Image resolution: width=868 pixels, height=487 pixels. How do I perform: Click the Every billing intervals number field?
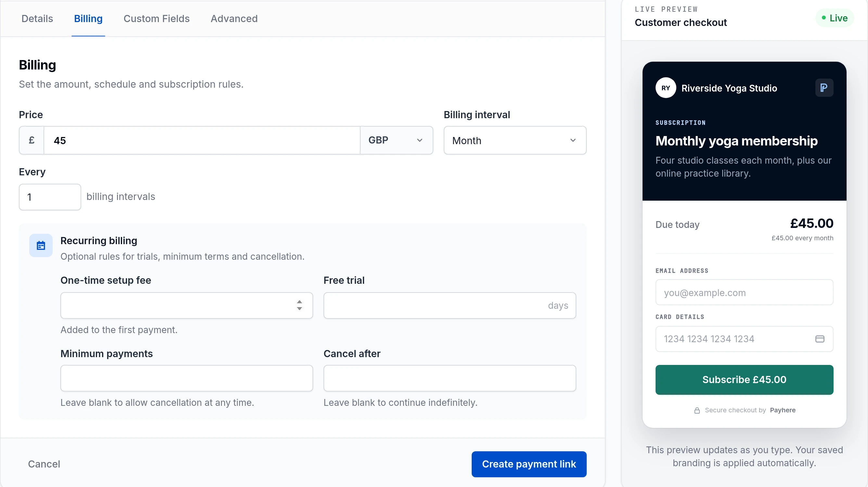(50, 197)
